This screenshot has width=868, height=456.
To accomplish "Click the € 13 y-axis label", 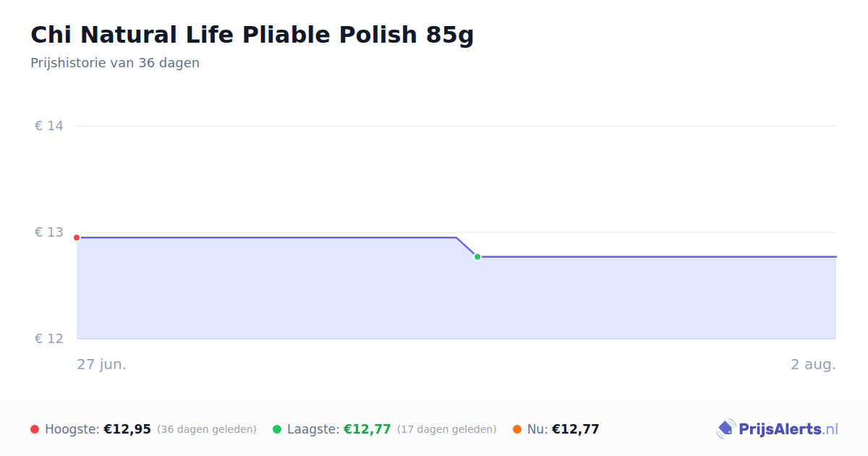I will click(49, 232).
